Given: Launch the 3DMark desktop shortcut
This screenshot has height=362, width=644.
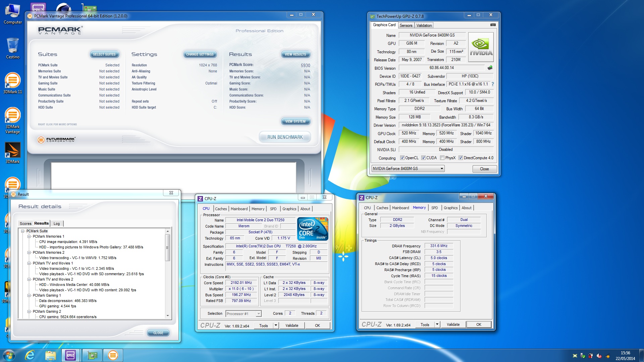Looking at the screenshot, I should pos(12,153).
